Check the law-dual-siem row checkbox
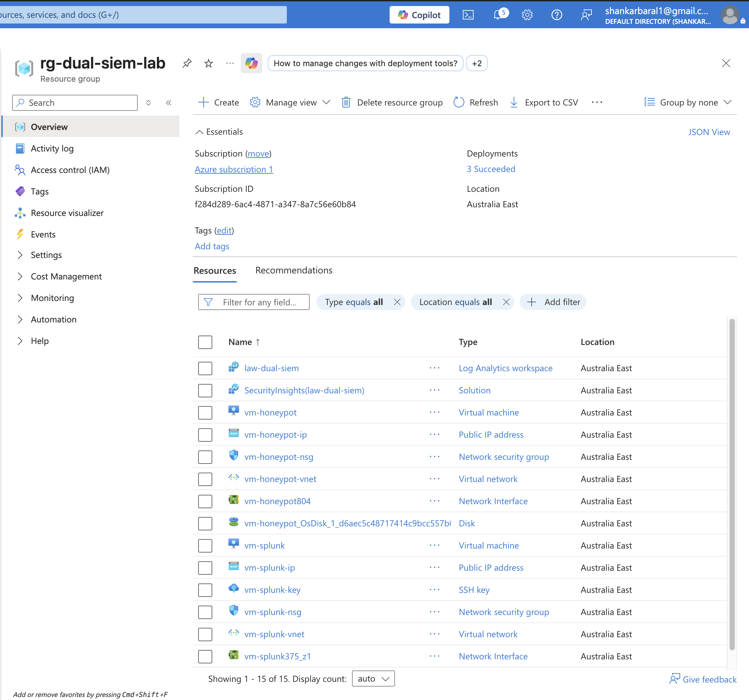This screenshot has width=749, height=700. [x=205, y=368]
